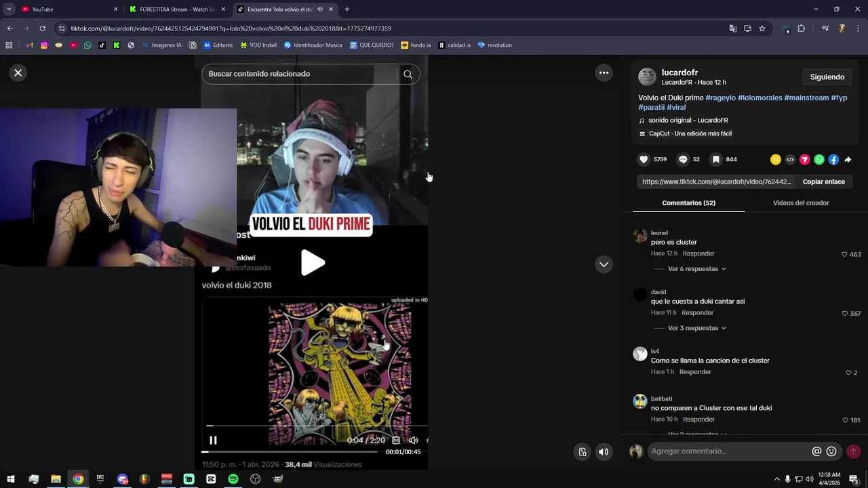Play the TikTok video

click(x=313, y=263)
